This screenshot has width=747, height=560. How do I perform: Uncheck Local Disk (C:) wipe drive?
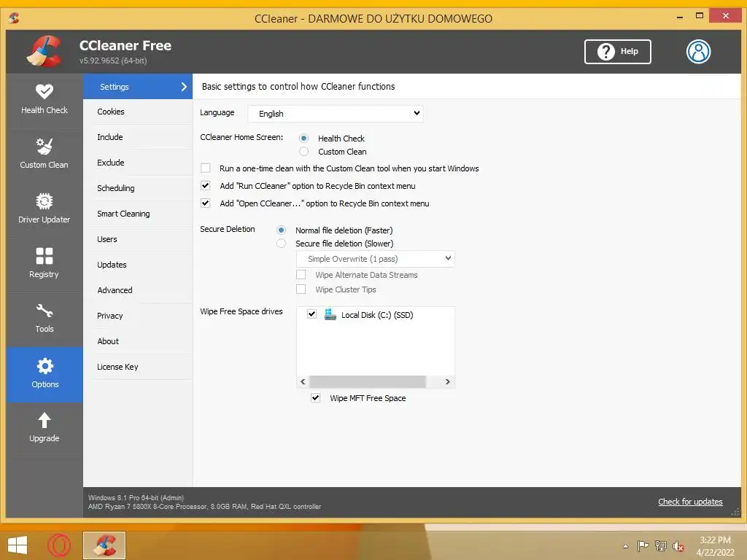coord(311,314)
